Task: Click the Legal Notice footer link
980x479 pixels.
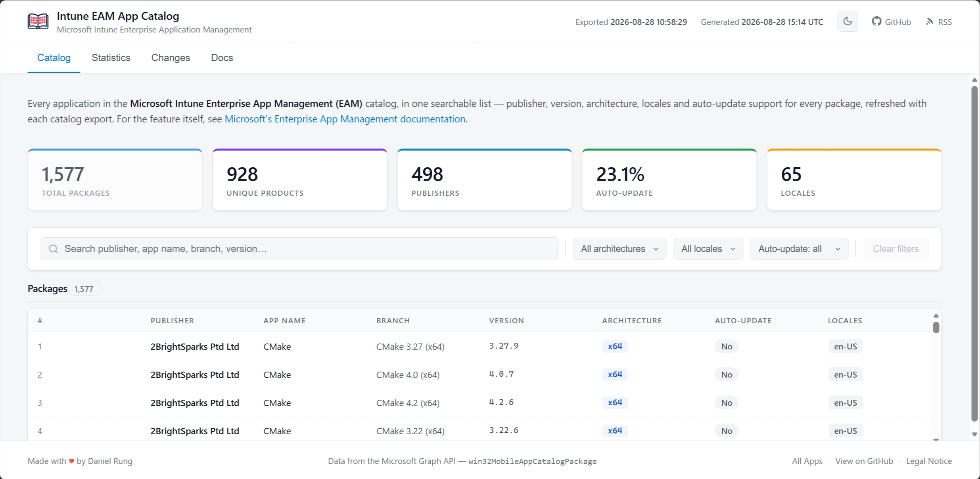Action: coord(929,461)
